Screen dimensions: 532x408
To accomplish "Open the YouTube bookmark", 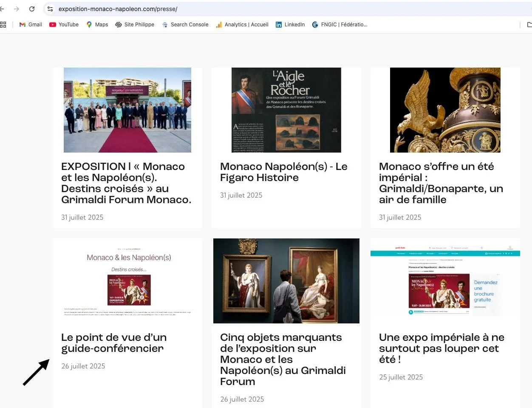I will click(x=64, y=25).
